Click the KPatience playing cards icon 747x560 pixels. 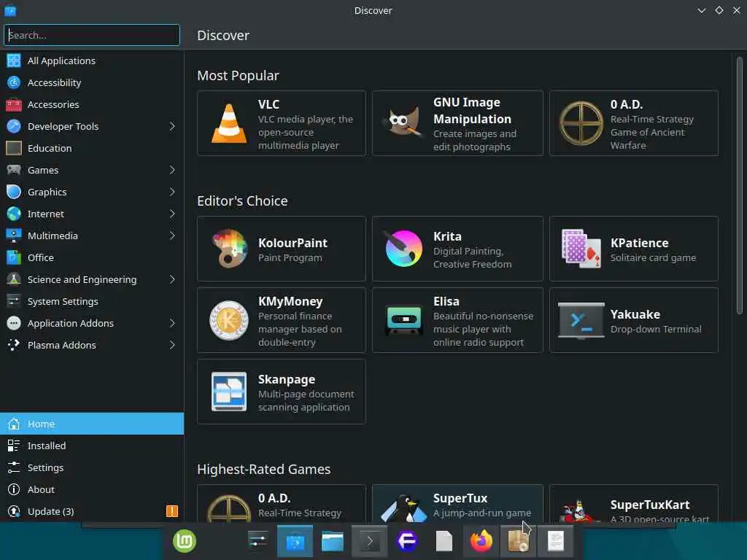[x=581, y=248]
